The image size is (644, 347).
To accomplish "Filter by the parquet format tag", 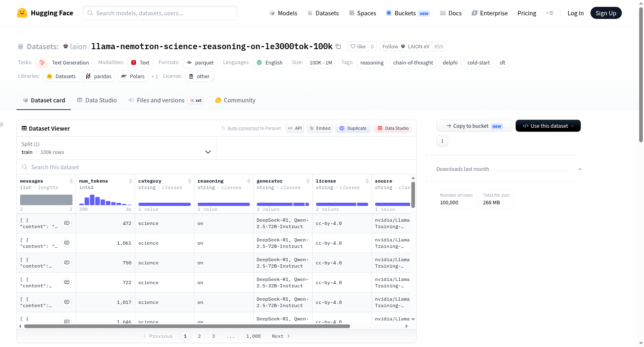I will [x=200, y=62].
